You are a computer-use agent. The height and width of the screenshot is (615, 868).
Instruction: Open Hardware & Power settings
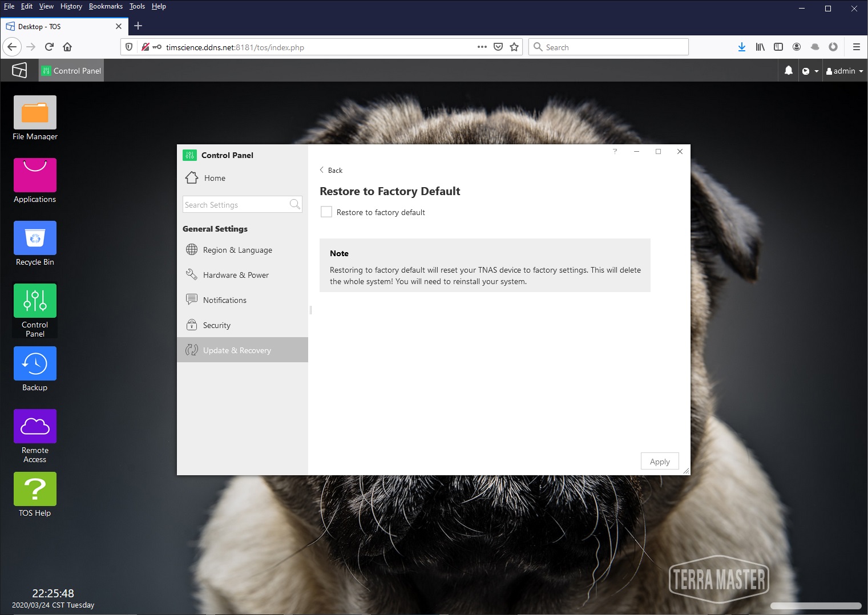[235, 275]
